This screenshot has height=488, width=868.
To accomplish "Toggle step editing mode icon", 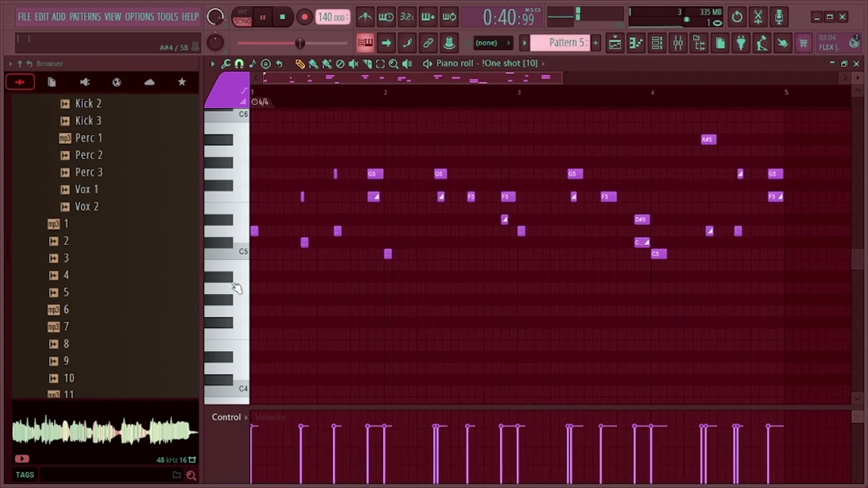I will click(x=407, y=43).
